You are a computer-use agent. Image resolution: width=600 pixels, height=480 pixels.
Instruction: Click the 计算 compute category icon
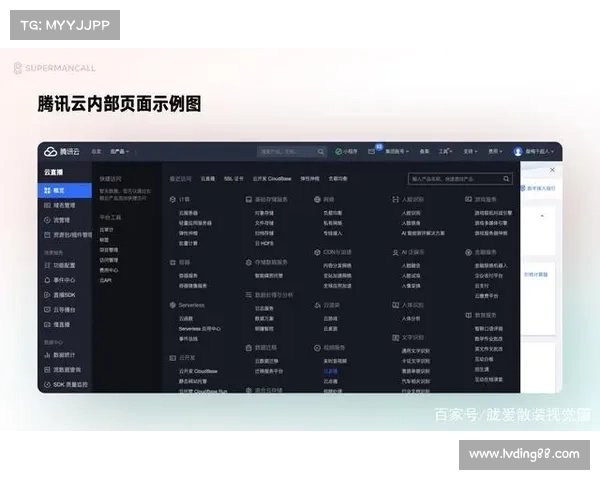[x=173, y=199]
